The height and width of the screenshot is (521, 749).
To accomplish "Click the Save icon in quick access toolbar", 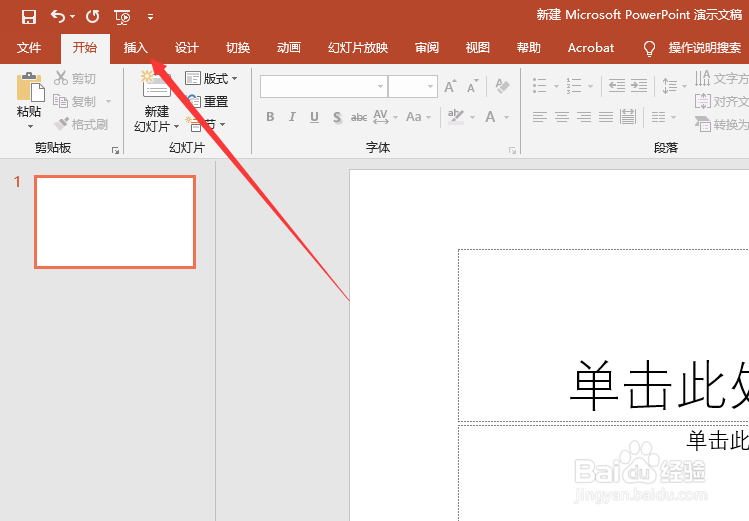I will (x=29, y=17).
